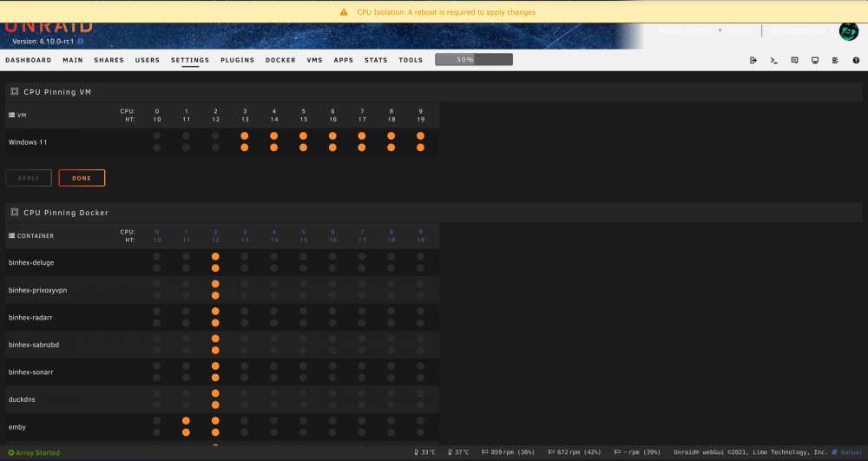The width and height of the screenshot is (868, 461).
Task: Open the Shares tab
Action: (109, 60)
